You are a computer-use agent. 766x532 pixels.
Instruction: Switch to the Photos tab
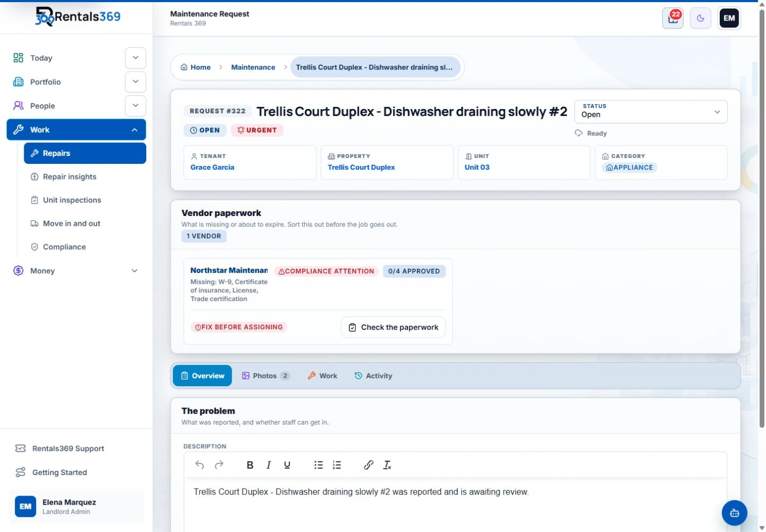[266, 376]
